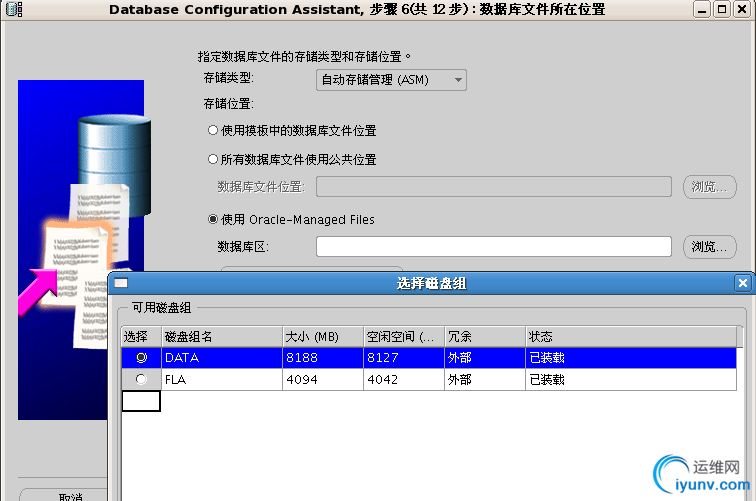Open the 选择磁盘组 dialog window menu icon

tap(121, 283)
